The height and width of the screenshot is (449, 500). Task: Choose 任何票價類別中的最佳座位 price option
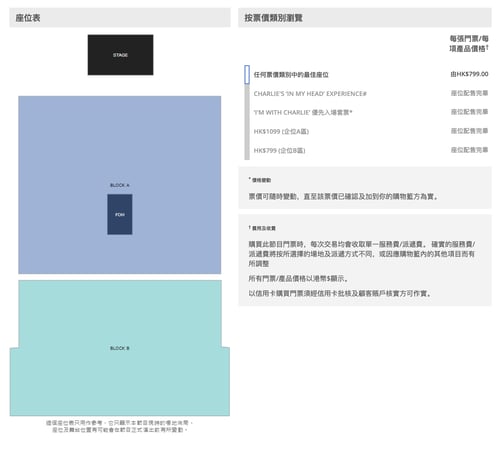[367, 74]
